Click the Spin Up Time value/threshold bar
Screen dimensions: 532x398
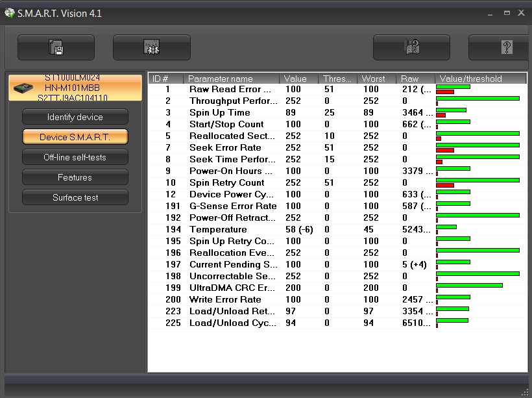pyautogui.click(x=451, y=112)
